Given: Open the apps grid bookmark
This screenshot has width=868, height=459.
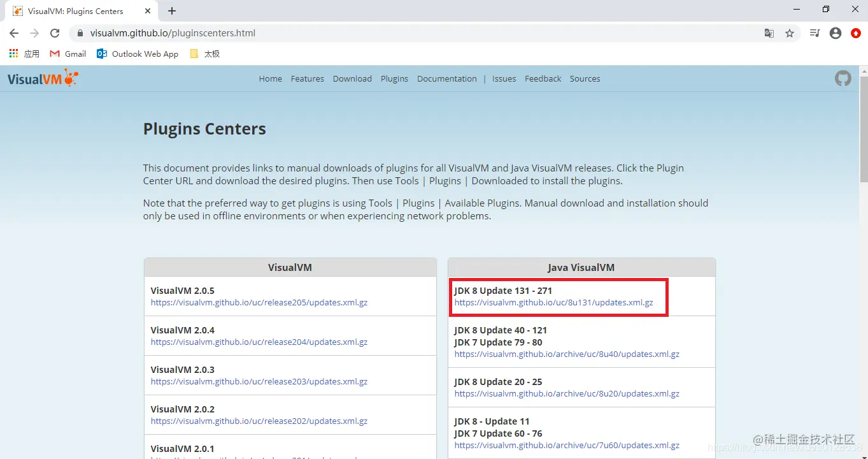Looking at the screenshot, I should click(x=24, y=54).
